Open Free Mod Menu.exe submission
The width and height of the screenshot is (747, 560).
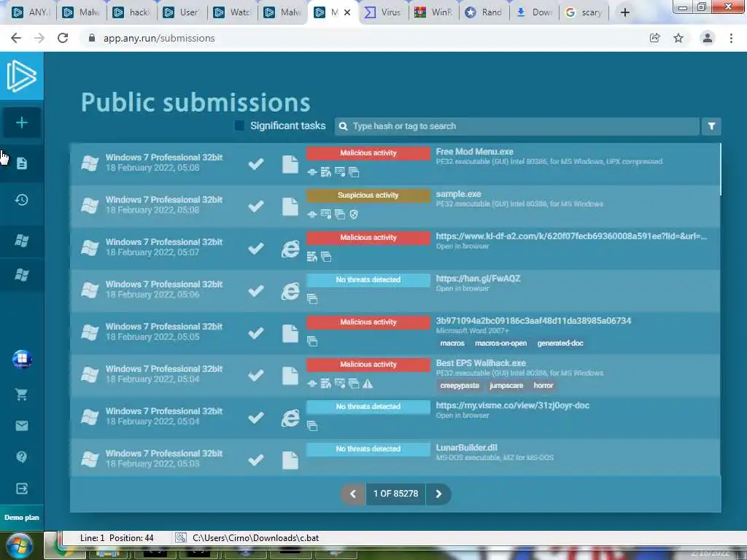(x=474, y=152)
